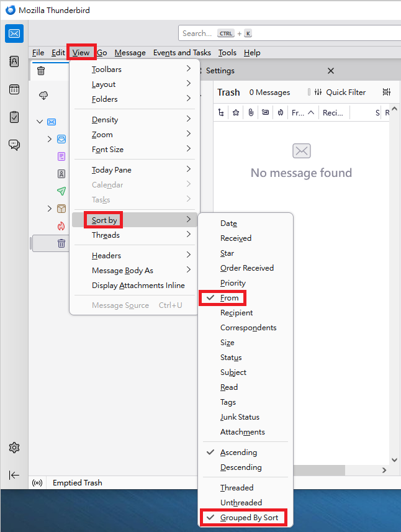Open the Help menu
The width and height of the screenshot is (401, 532).
(252, 53)
